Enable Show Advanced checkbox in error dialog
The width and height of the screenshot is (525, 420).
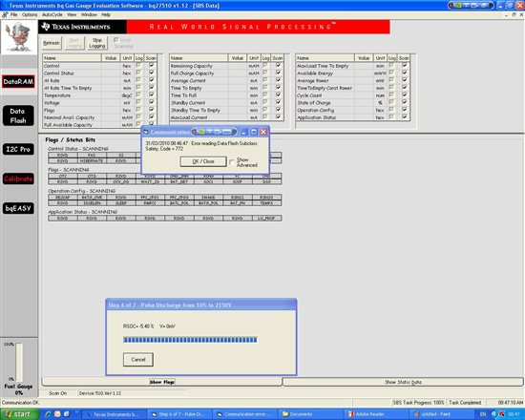[x=232, y=162]
